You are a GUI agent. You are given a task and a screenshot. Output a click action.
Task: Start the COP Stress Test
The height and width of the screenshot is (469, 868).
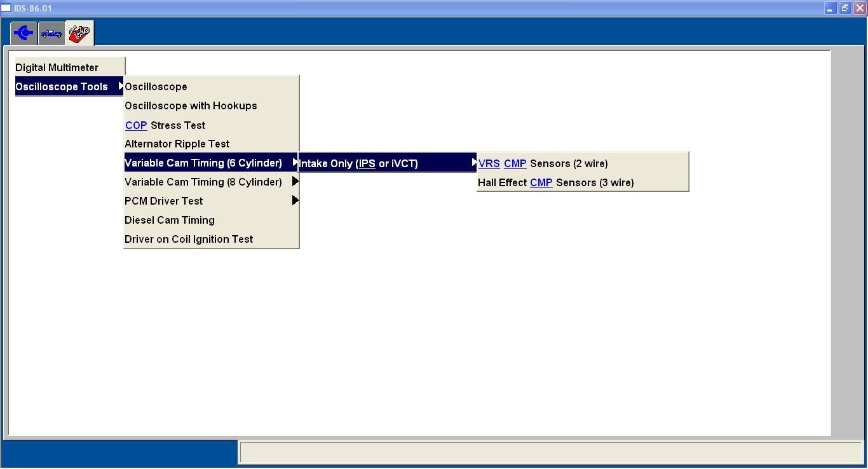[x=178, y=125]
